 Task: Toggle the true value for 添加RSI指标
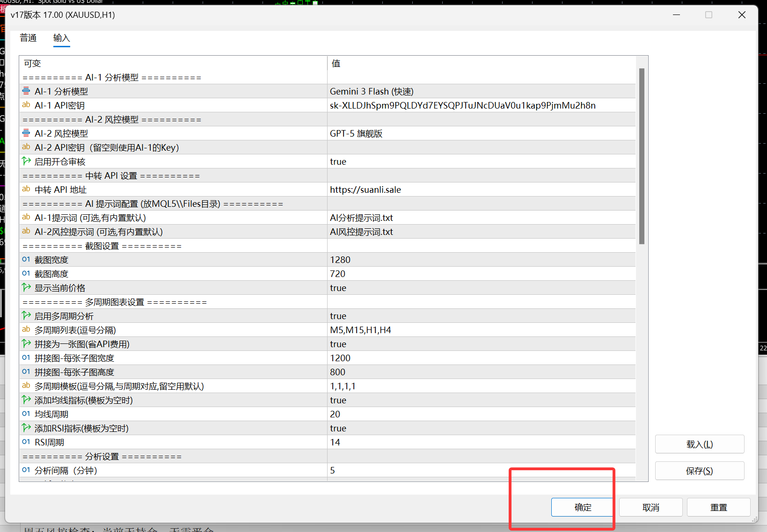pyautogui.click(x=338, y=428)
